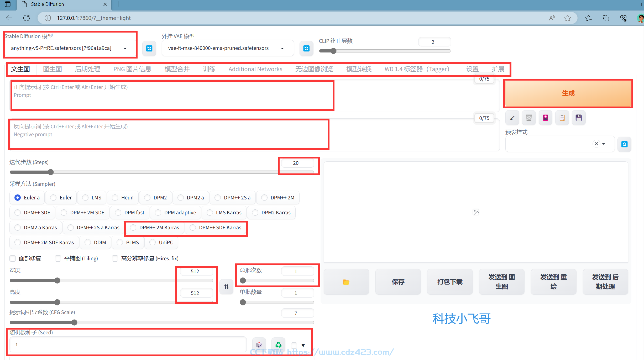
Task: Open a new browser tab
Action: coord(118,4)
